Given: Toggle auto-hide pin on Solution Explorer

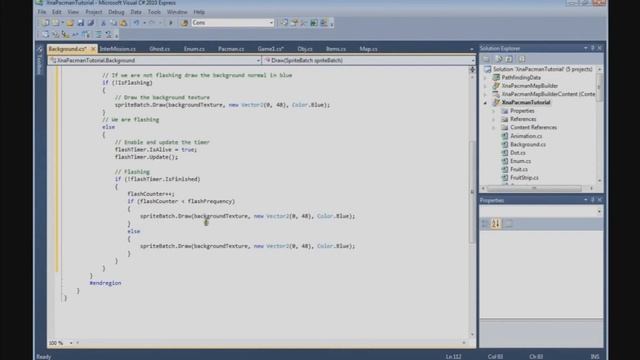Looking at the screenshot, I should pyautogui.click(x=593, y=48).
